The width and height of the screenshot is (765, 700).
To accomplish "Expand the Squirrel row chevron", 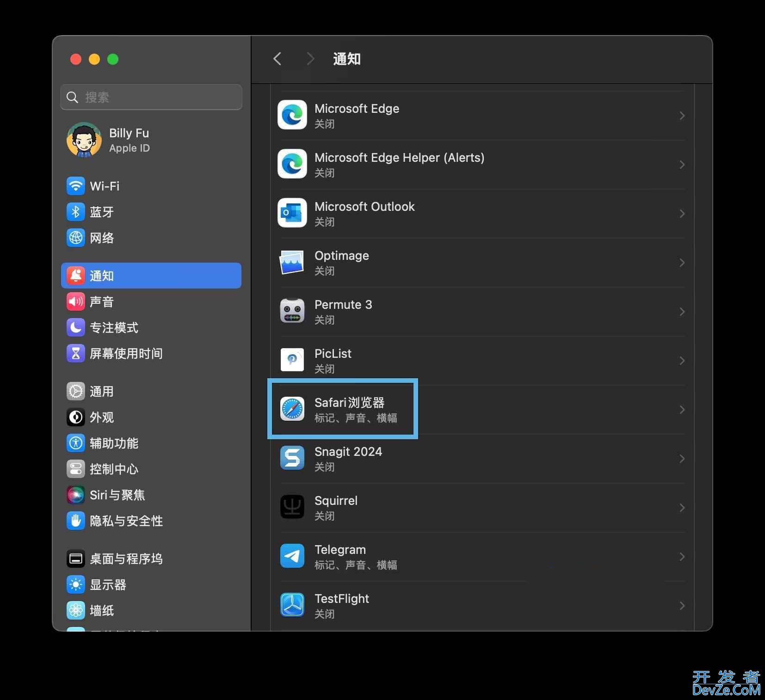I will [682, 508].
